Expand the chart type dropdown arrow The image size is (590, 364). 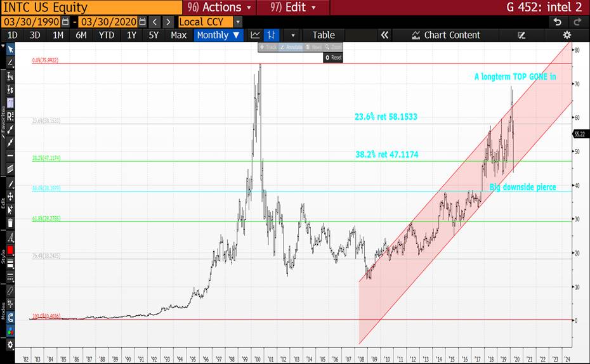coord(292,36)
